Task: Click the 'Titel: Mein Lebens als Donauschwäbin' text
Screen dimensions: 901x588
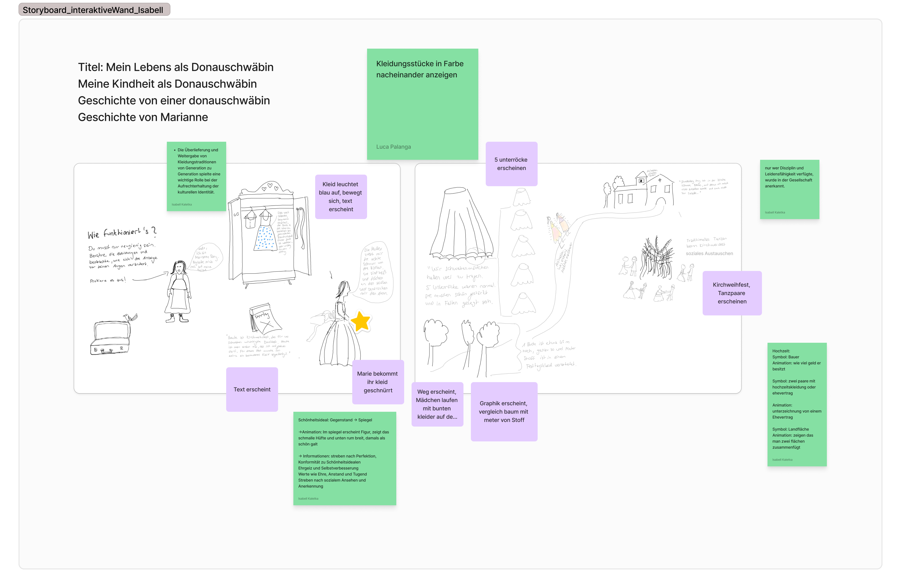Action: point(176,67)
